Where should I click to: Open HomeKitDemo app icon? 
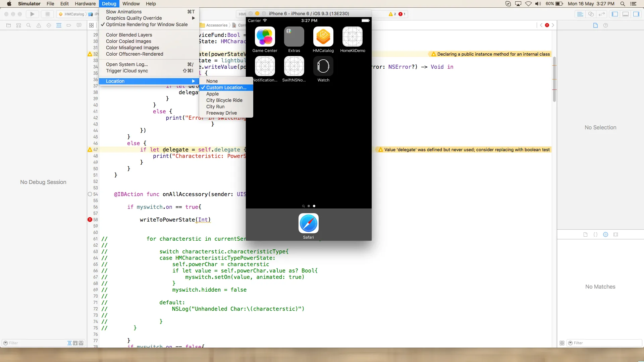click(x=352, y=37)
